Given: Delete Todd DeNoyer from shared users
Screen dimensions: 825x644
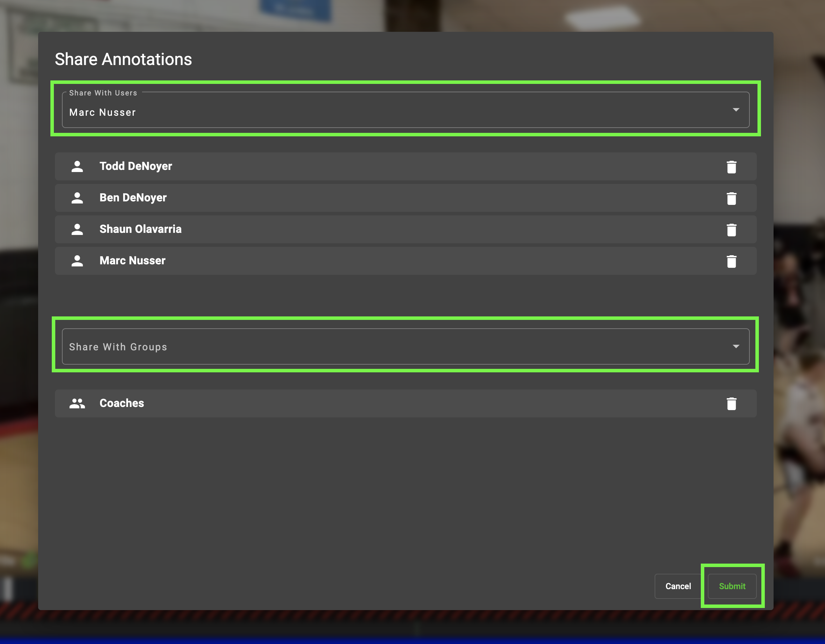Looking at the screenshot, I should point(731,167).
